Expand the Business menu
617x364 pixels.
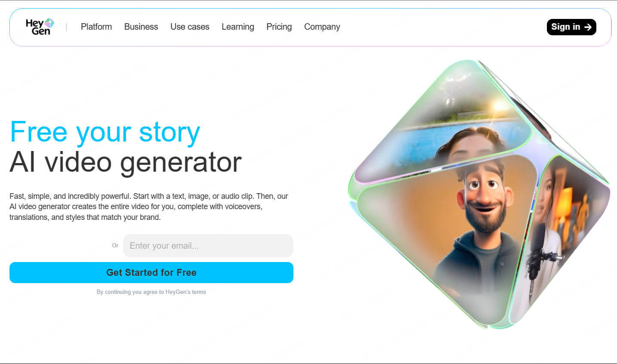click(141, 27)
